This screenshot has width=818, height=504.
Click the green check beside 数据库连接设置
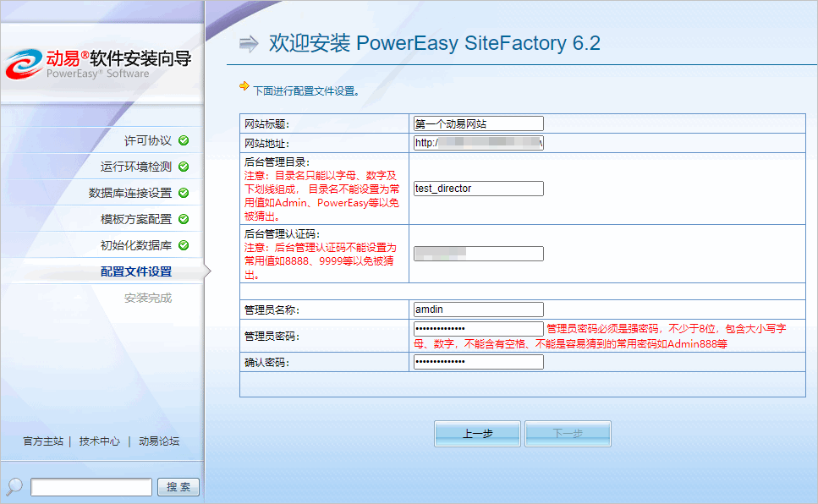pos(184,193)
